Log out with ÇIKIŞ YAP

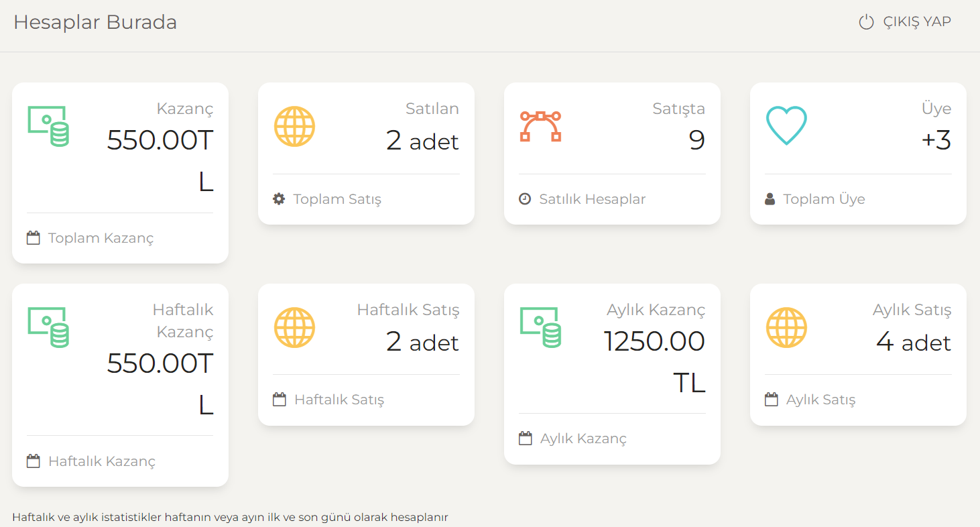pyautogui.click(x=905, y=22)
